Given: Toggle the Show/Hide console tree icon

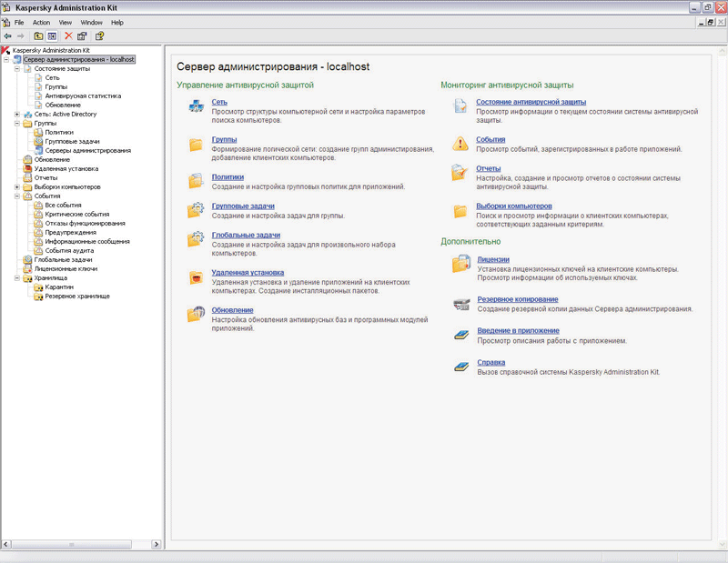Looking at the screenshot, I should [52, 36].
